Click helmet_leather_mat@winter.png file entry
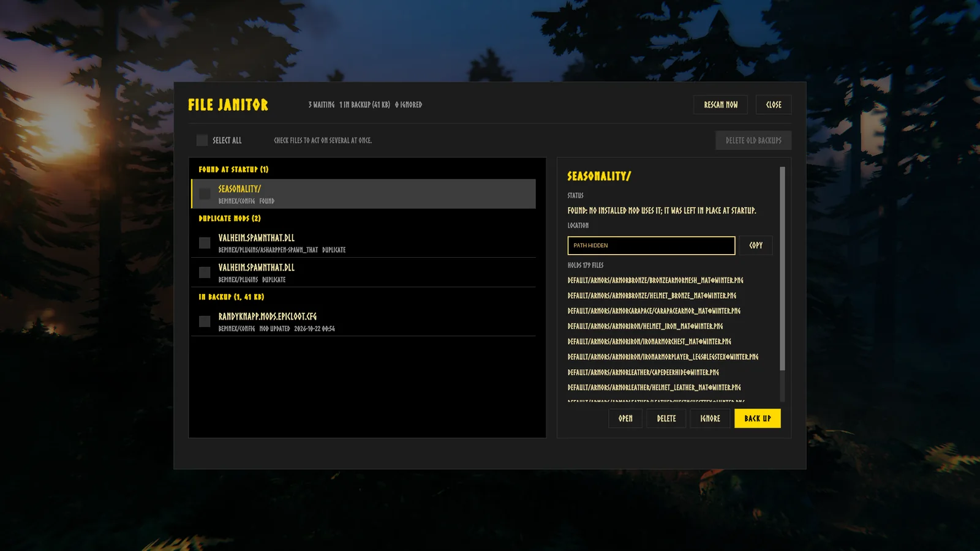 coord(654,388)
